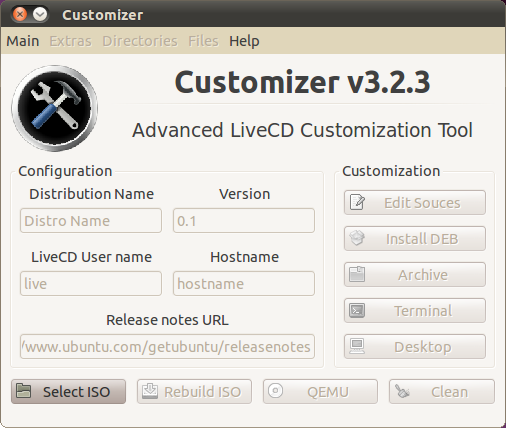
Task: Click the Archive floppy disk icon
Action: [357, 274]
